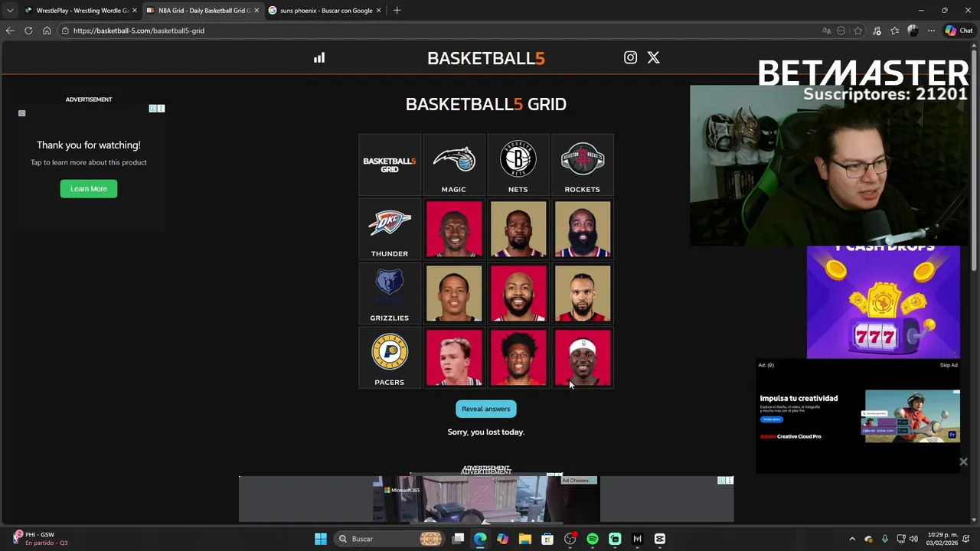
Task: Open Copilot Chat in the browser
Action: [x=959, y=31]
